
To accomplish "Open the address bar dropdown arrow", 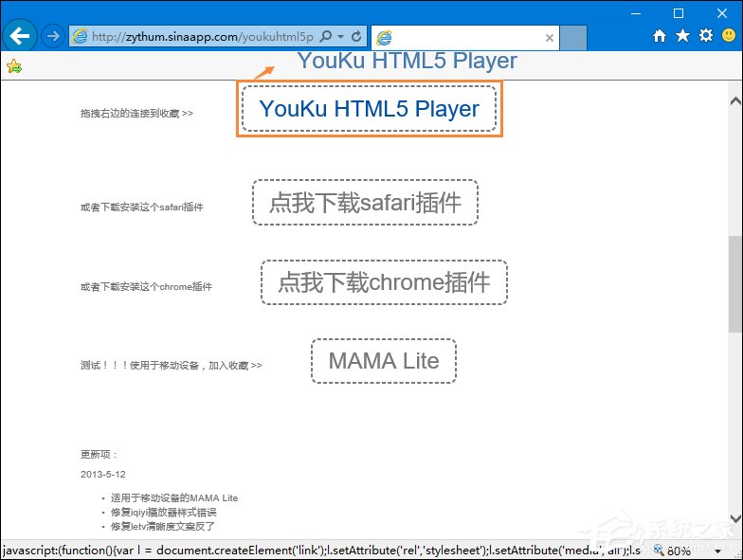I will coord(340,36).
